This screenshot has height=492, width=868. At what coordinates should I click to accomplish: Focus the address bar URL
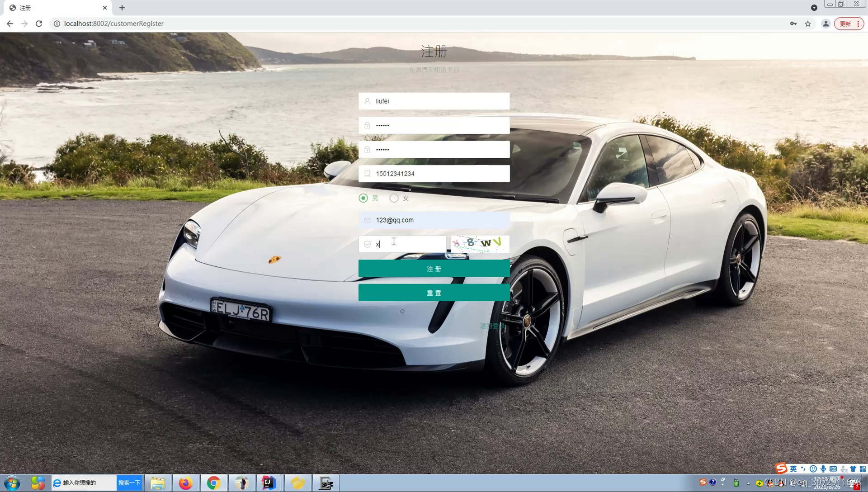[x=114, y=24]
